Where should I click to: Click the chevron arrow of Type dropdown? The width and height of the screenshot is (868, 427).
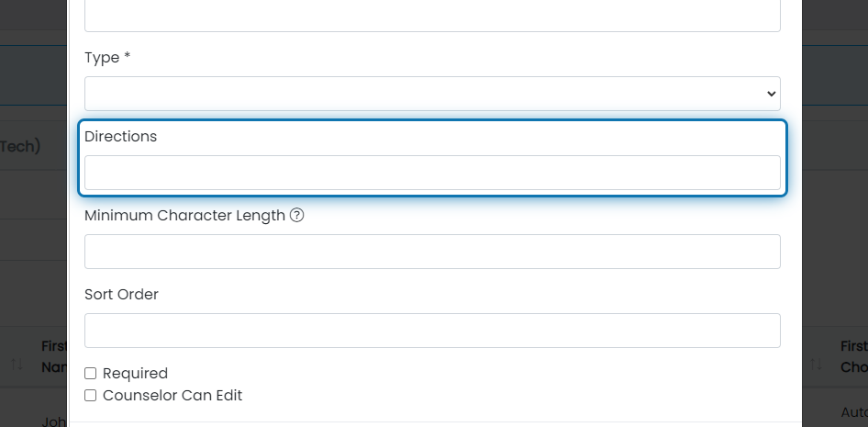[x=771, y=95]
